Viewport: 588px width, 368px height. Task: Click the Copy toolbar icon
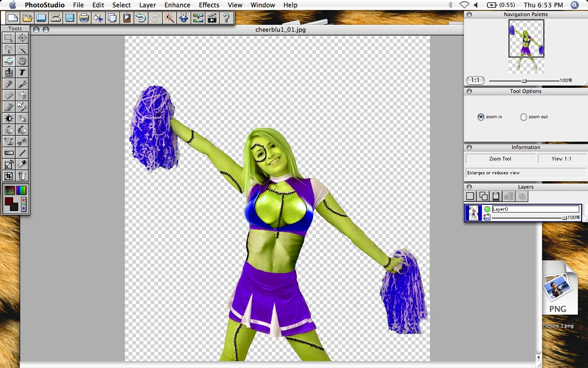[x=112, y=18]
